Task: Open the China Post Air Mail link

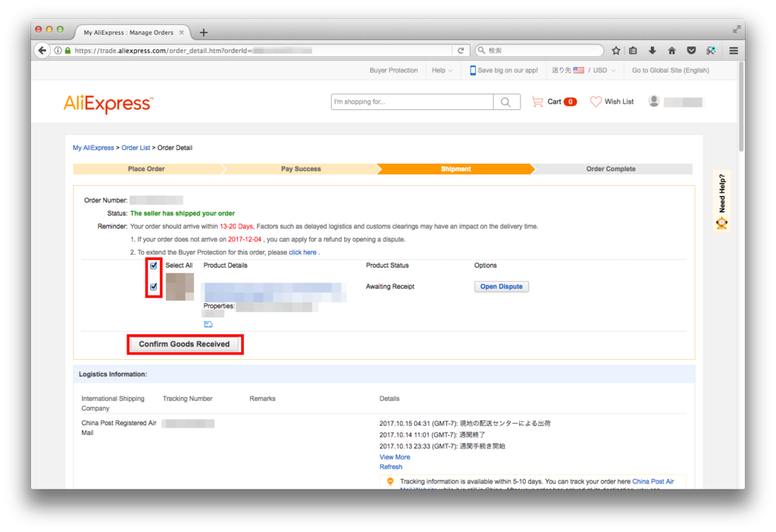Action: click(652, 481)
